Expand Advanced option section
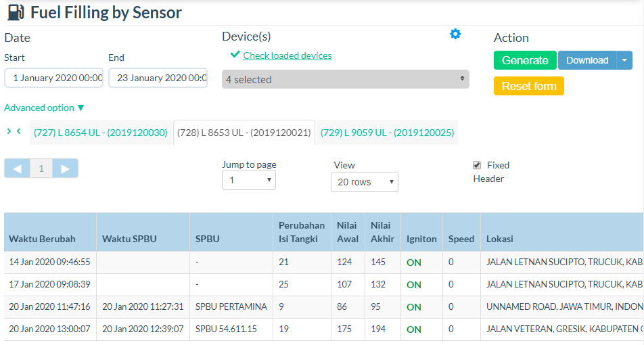This screenshot has width=644, height=345. click(x=45, y=108)
